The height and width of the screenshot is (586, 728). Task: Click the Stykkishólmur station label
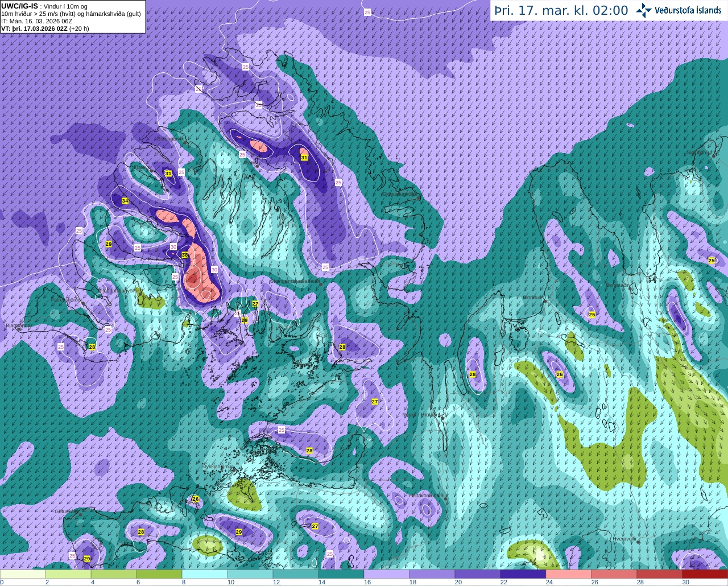218,467
